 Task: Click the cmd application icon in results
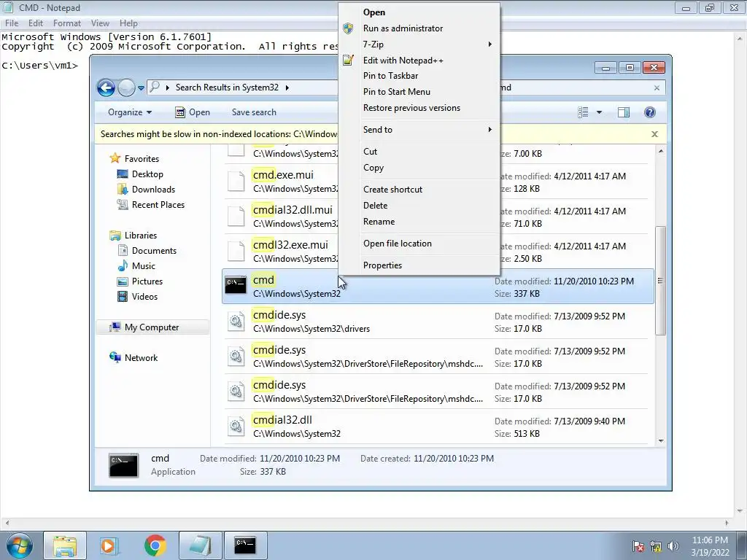click(236, 285)
